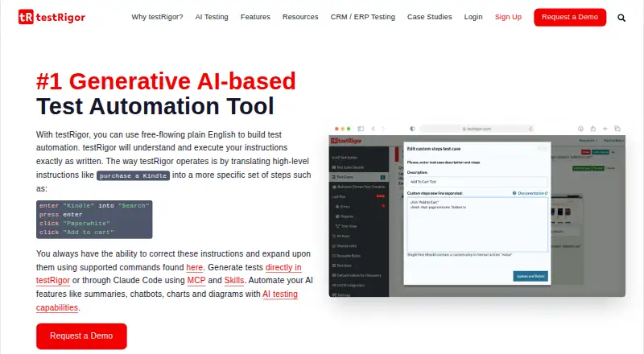Open the Features menu
Image resolution: width=644 pixels, height=354 pixels.
pos(255,17)
